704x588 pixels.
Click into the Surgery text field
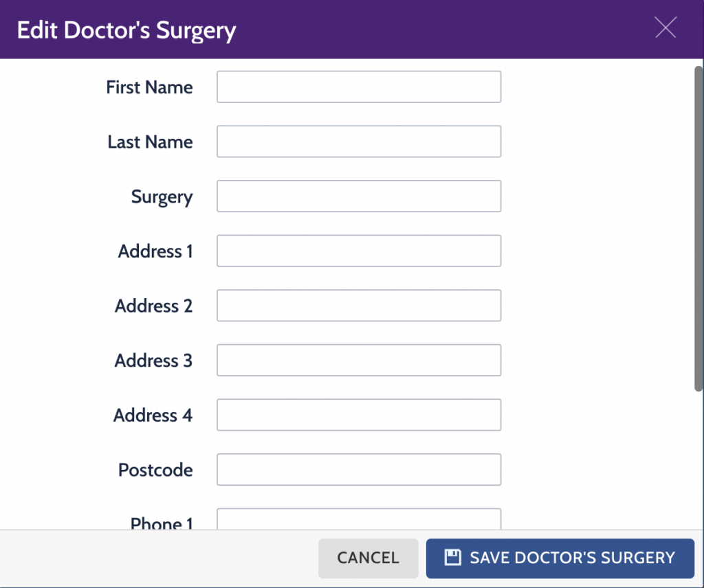tap(359, 196)
